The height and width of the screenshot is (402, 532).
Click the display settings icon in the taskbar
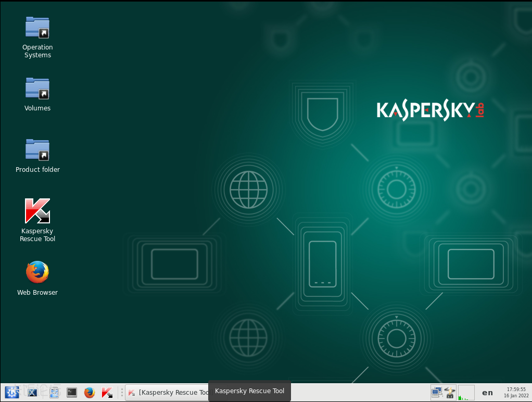coord(32,392)
